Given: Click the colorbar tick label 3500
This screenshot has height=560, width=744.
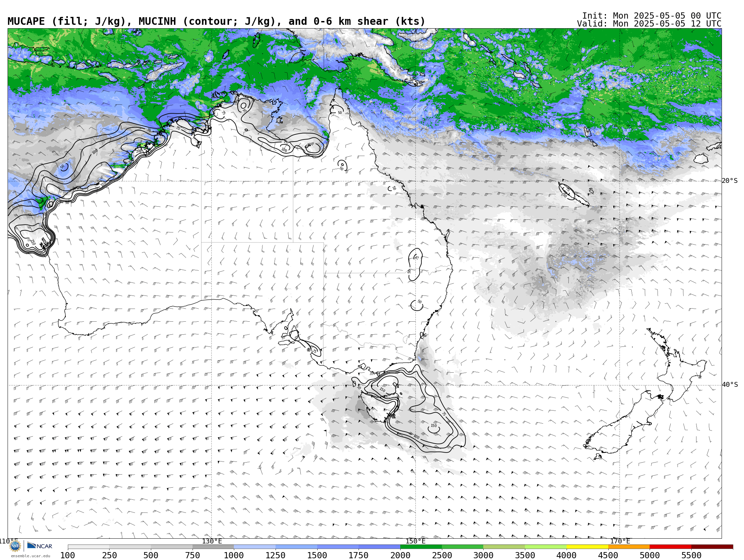Looking at the screenshot, I should point(525,556).
